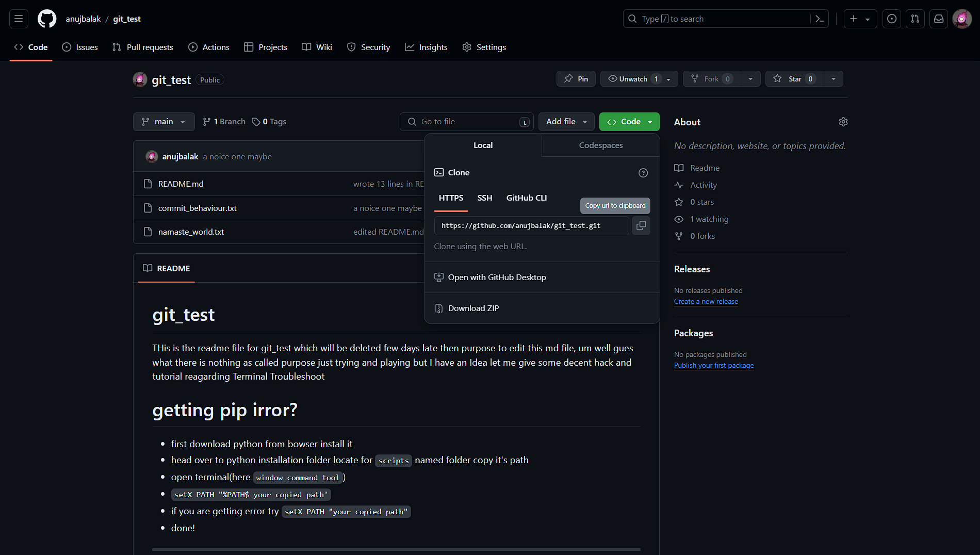Click Open with GitHub Desktop
The height and width of the screenshot is (555, 980).
(542, 277)
